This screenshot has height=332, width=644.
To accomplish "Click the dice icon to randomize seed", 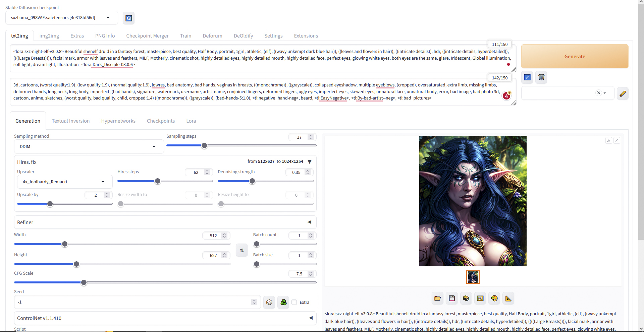I will pos(269,302).
